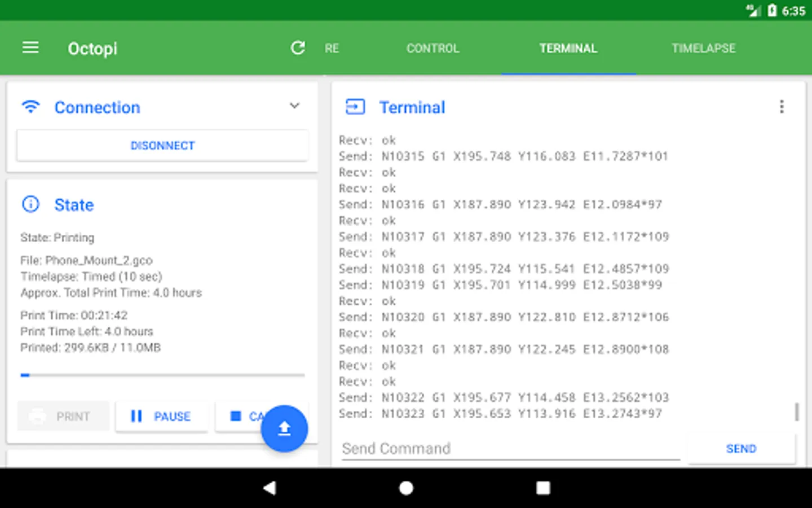
Task: Click the terminal line N10320
Action: pos(504,317)
